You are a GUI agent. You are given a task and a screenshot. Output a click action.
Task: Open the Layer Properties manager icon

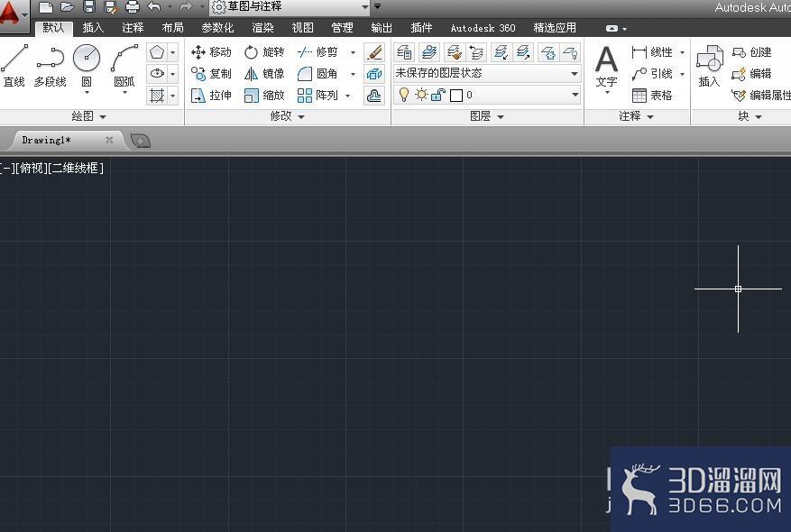404,52
